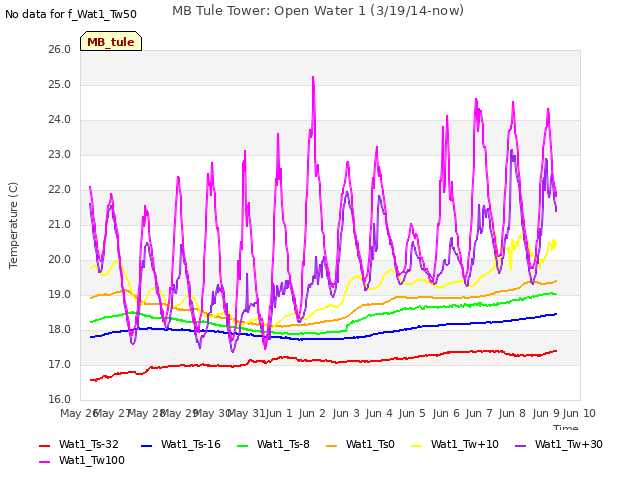
Task: Click the 25.0 y-axis tick label
Action: (60, 84)
